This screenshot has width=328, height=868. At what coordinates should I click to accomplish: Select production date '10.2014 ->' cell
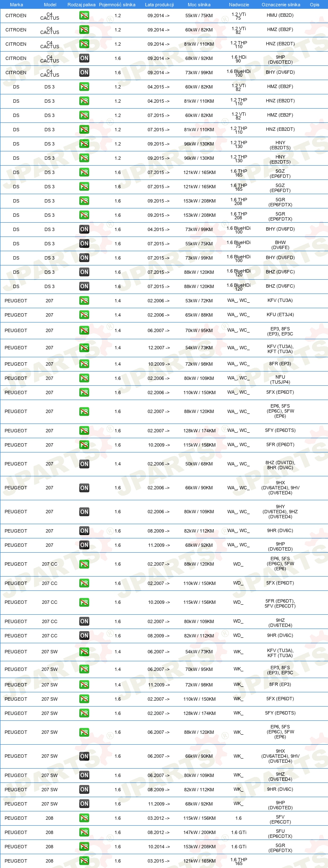pyautogui.click(x=159, y=847)
